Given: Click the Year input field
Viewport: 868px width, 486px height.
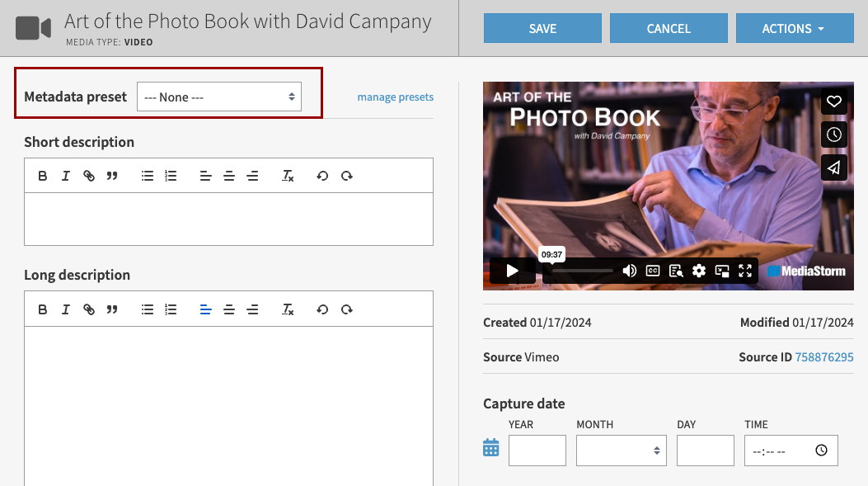Looking at the screenshot, I should tap(537, 451).
